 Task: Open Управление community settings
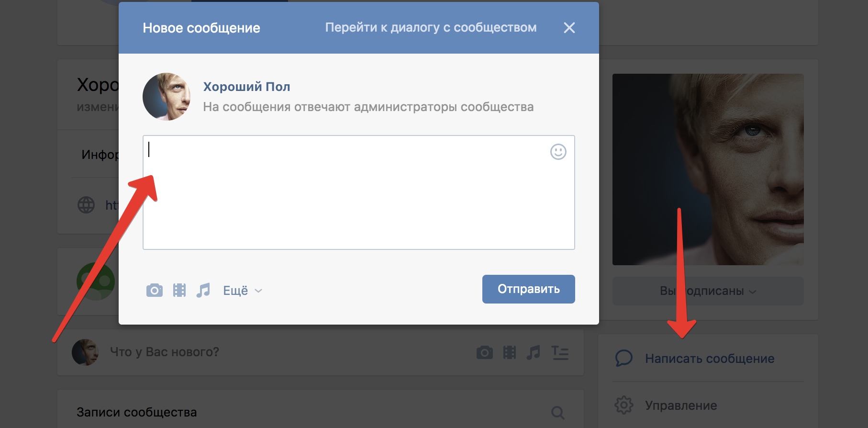(681, 405)
